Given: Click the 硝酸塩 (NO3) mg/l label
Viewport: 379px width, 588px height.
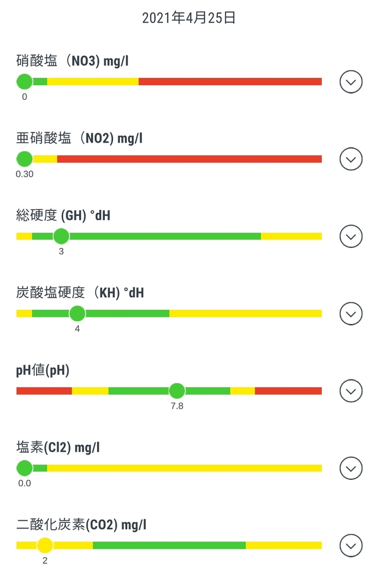Looking at the screenshot, I should coord(72,61).
